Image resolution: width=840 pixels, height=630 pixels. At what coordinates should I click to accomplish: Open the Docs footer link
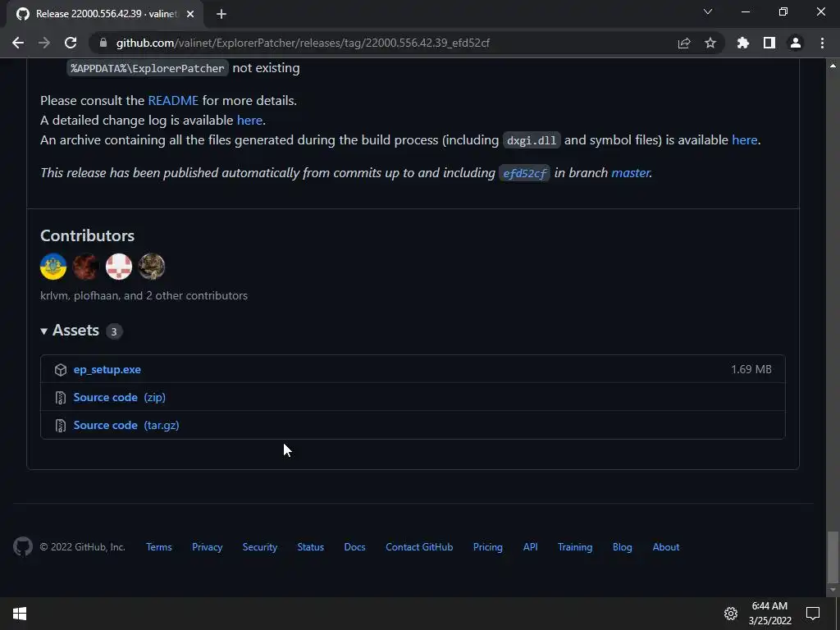pyautogui.click(x=354, y=547)
